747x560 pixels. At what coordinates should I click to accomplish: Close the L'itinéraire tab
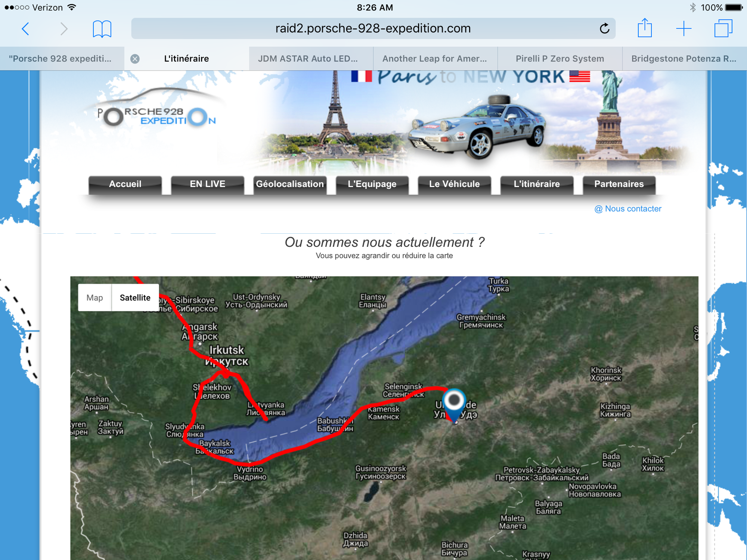click(135, 59)
